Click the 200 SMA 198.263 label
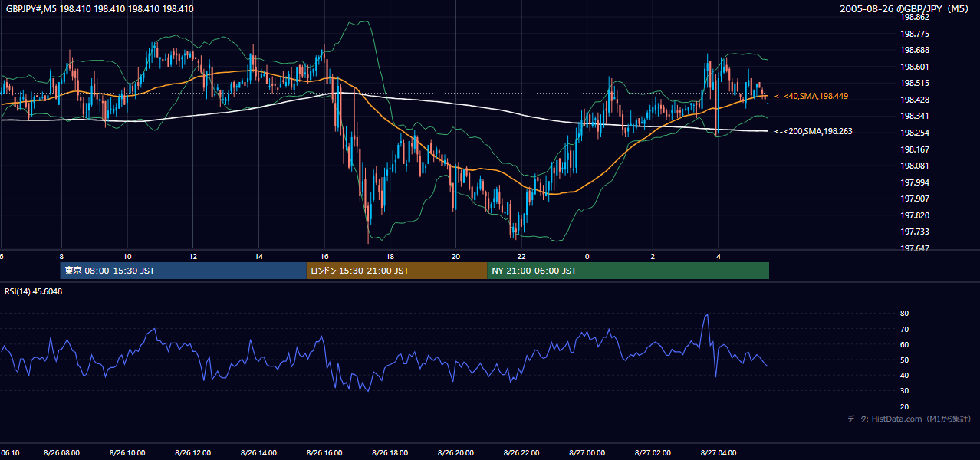The height and width of the screenshot is (460, 980). pos(814,131)
